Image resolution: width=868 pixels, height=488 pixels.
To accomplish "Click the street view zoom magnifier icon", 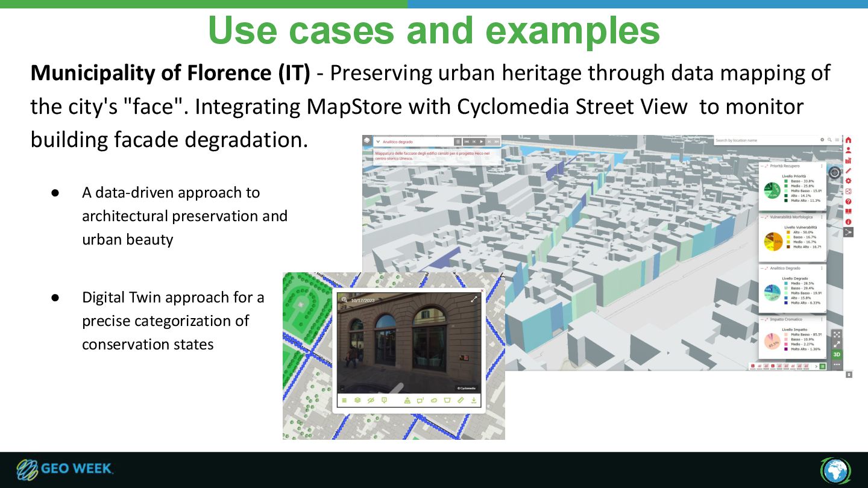I will pyautogui.click(x=344, y=299).
